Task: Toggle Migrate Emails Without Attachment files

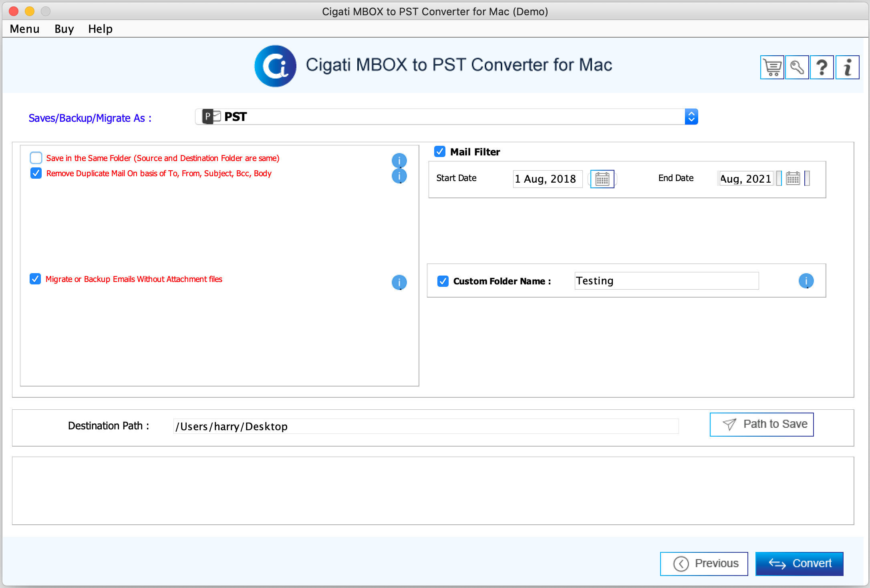Action: pyautogui.click(x=35, y=279)
